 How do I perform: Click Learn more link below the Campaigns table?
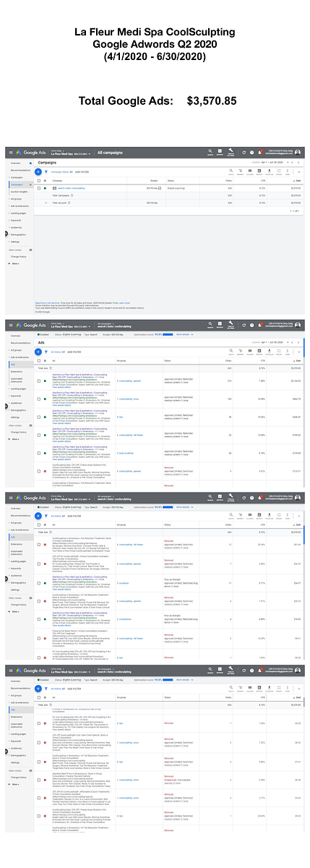tap(124, 302)
